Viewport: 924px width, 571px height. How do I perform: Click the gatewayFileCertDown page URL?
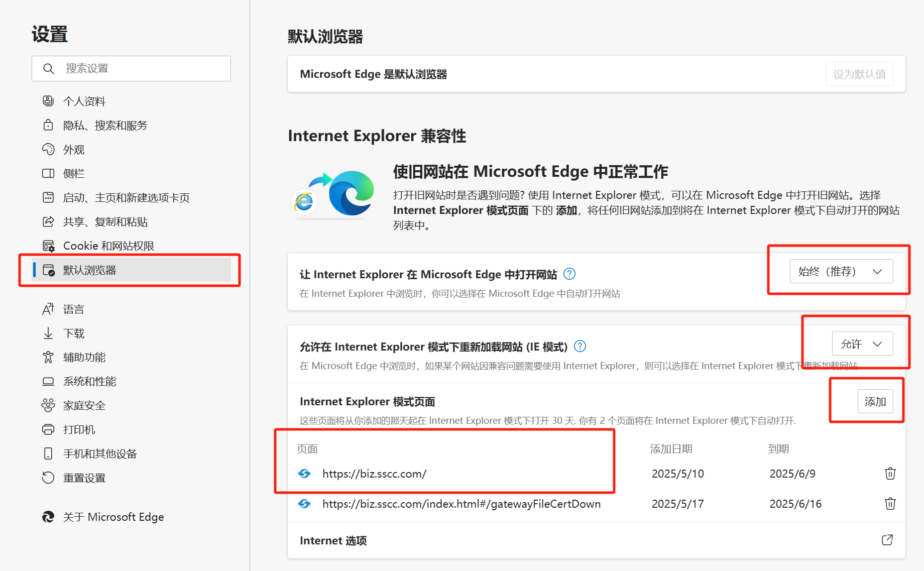pyautogui.click(x=461, y=504)
